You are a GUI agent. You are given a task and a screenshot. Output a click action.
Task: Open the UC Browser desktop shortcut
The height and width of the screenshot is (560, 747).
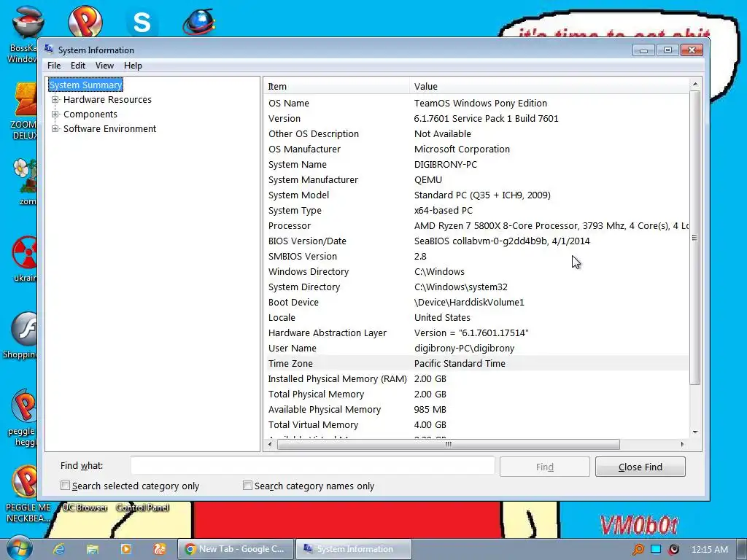coord(85,507)
